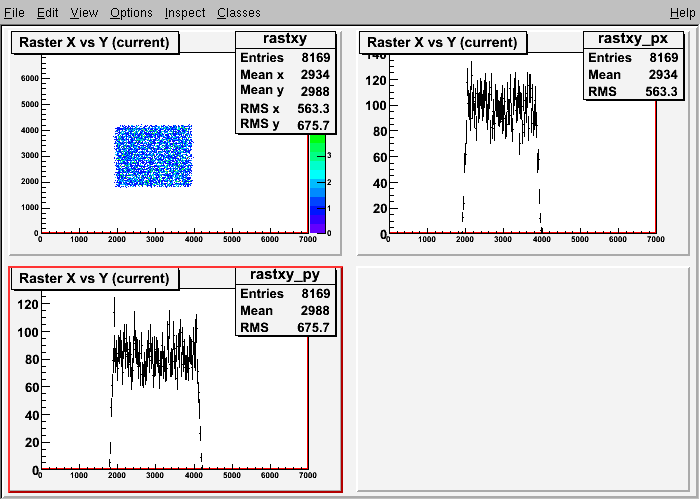This screenshot has height=500, width=700.
Task: Click the RMS x value 563.3 in rastxy stats
Action: coord(313,108)
